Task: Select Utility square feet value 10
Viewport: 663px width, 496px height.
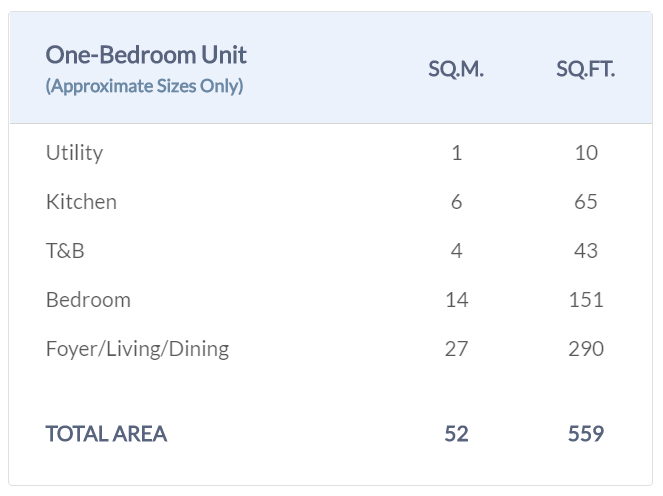Action: click(x=586, y=153)
